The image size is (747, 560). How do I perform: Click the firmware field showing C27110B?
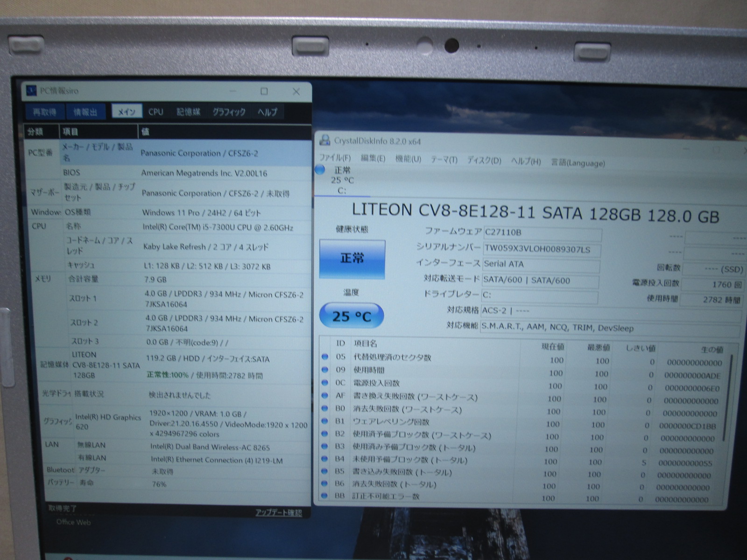542,232
